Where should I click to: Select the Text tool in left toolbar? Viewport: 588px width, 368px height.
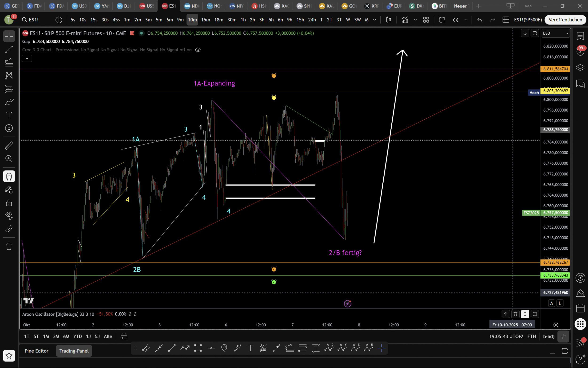9,115
